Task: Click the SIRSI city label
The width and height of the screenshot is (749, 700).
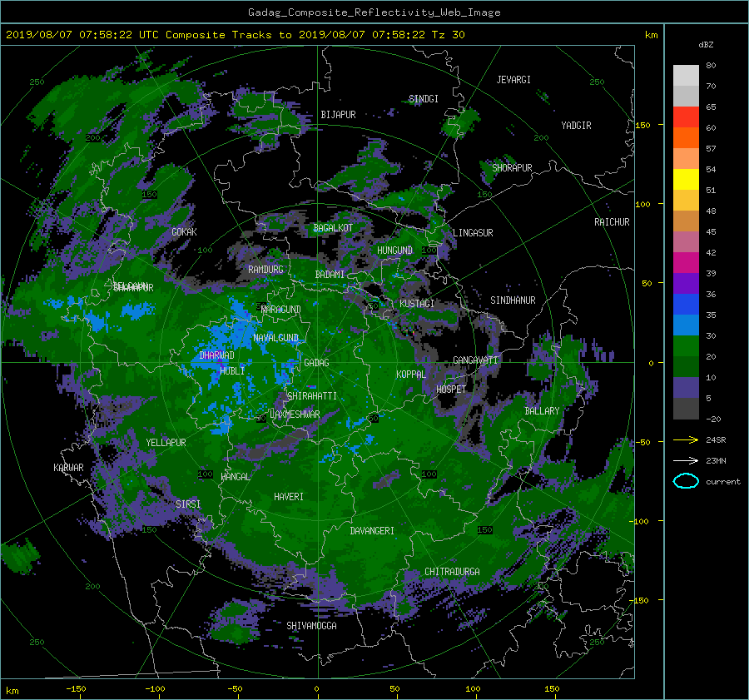Action: 188,504
